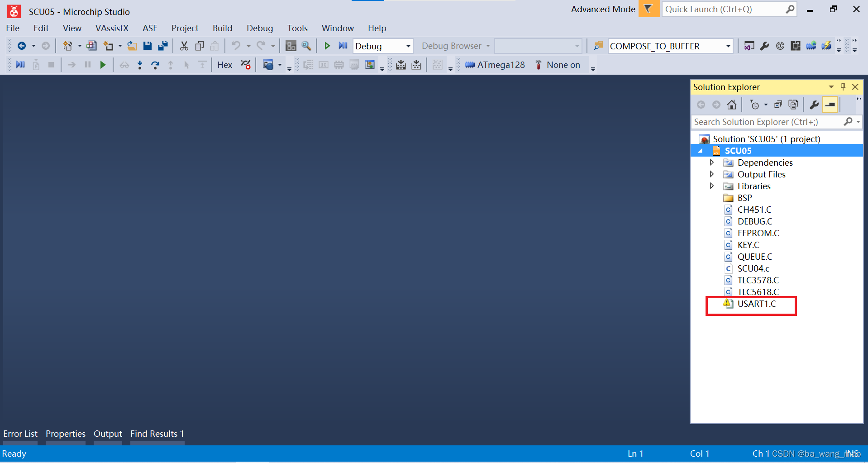Switch to the Error List tab
This screenshot has height=463, width=868.
click(x=20, y=434)
